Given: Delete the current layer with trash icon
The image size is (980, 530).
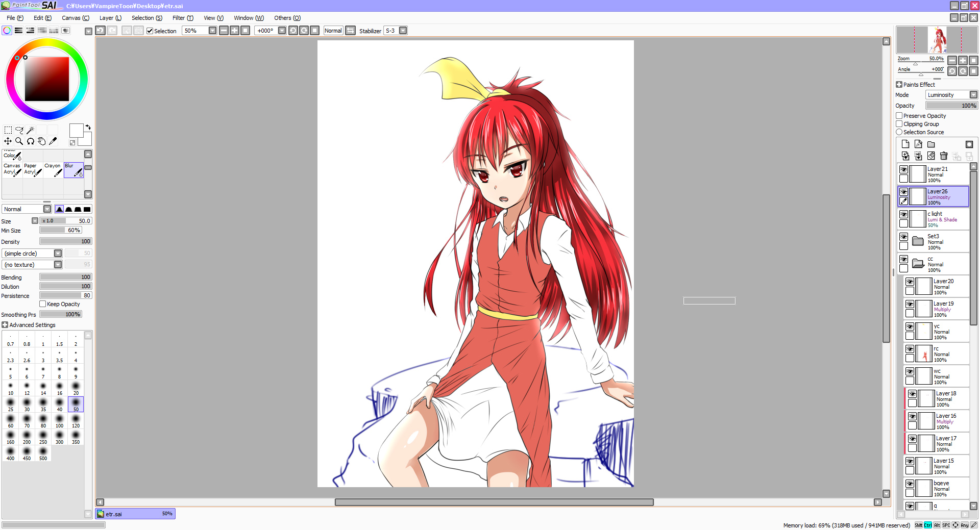Looking at the screenshot, I should [944, 156].
